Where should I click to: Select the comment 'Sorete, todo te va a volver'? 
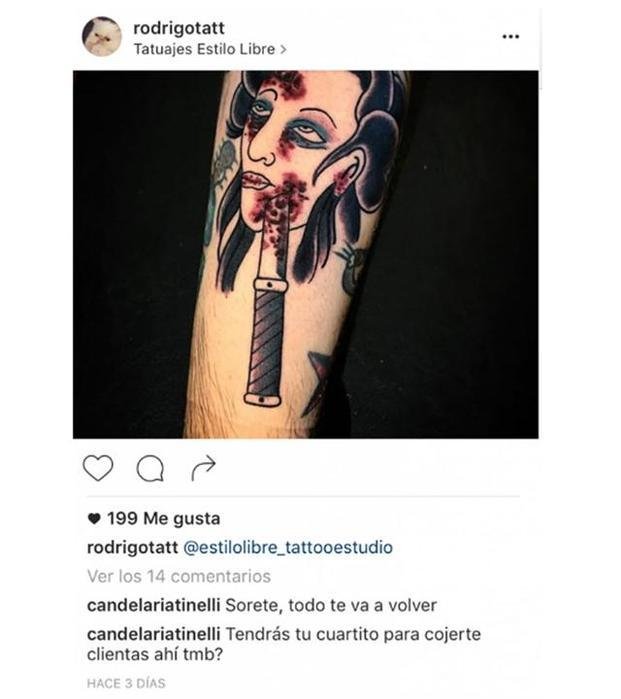click(x=331, y=605)
